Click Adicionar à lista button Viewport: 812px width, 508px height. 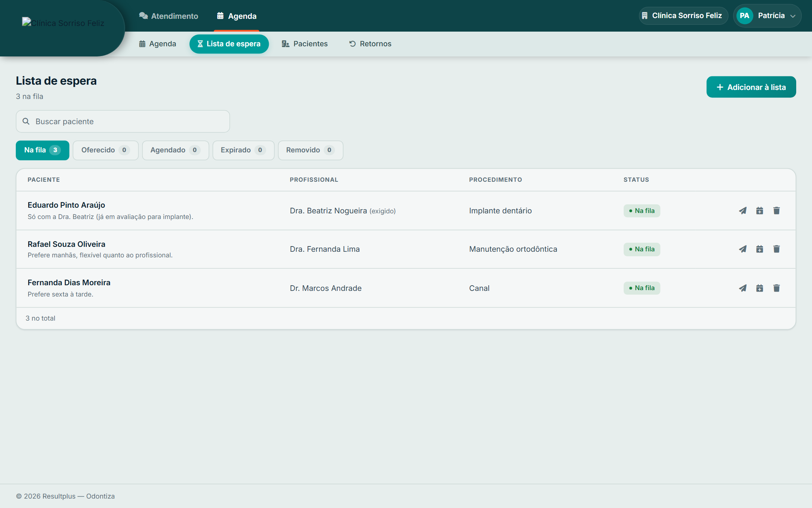[751, 87]
